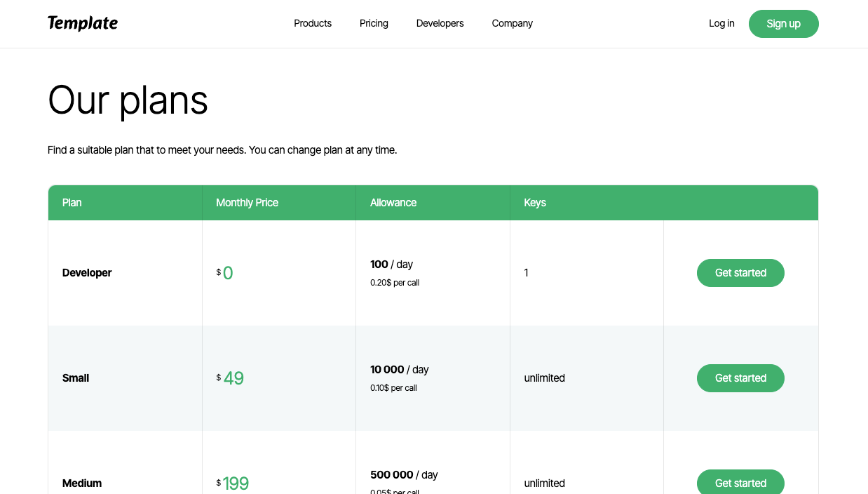Click the Plan column header
This screenshot has width=868, height=494.
pyautogui.click(x=72, y=203)
